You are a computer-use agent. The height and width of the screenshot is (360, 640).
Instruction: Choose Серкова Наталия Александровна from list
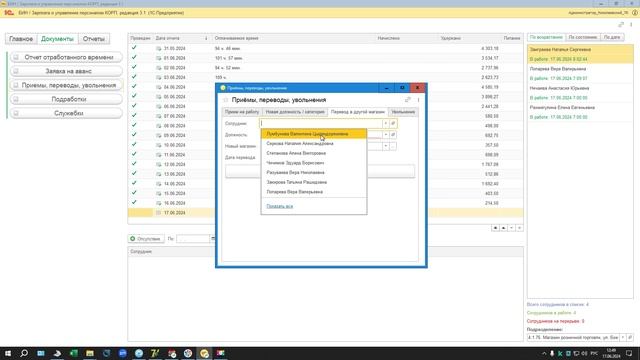click(313, 144)
